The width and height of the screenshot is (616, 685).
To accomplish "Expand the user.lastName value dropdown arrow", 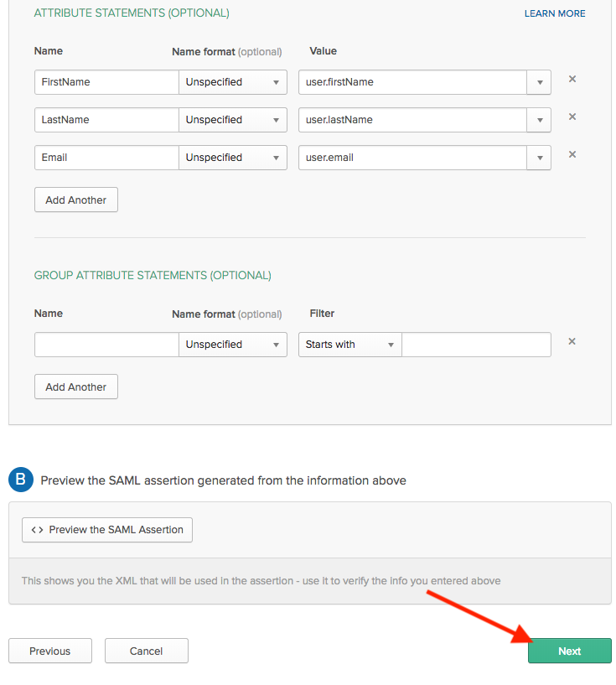I will [x=539, y=120].
